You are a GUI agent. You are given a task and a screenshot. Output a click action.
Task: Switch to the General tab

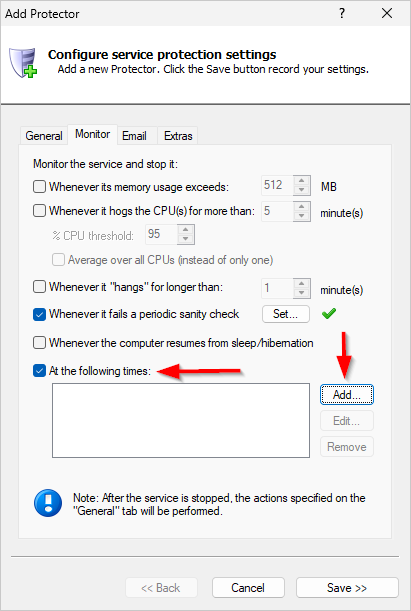[44, 136]
